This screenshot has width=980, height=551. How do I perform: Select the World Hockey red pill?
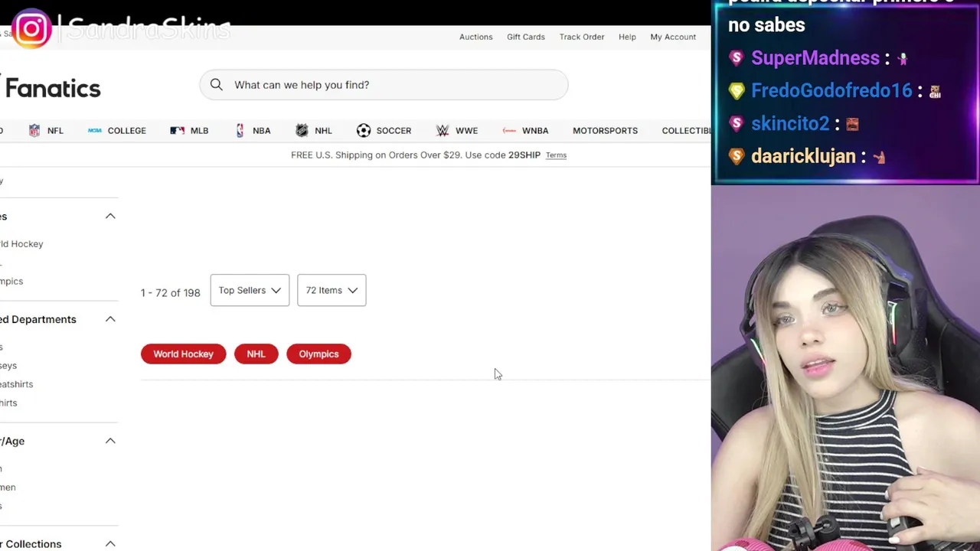click(183, 354)
